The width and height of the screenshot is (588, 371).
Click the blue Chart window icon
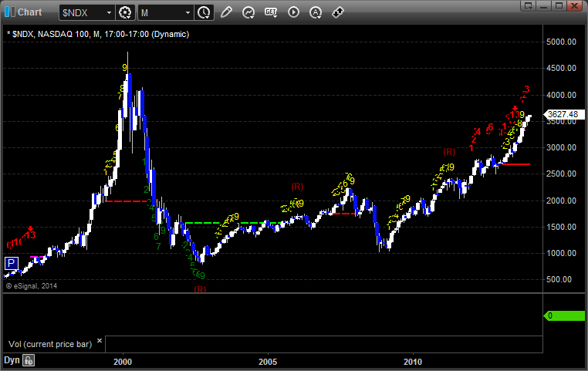(x=9, y=12)
